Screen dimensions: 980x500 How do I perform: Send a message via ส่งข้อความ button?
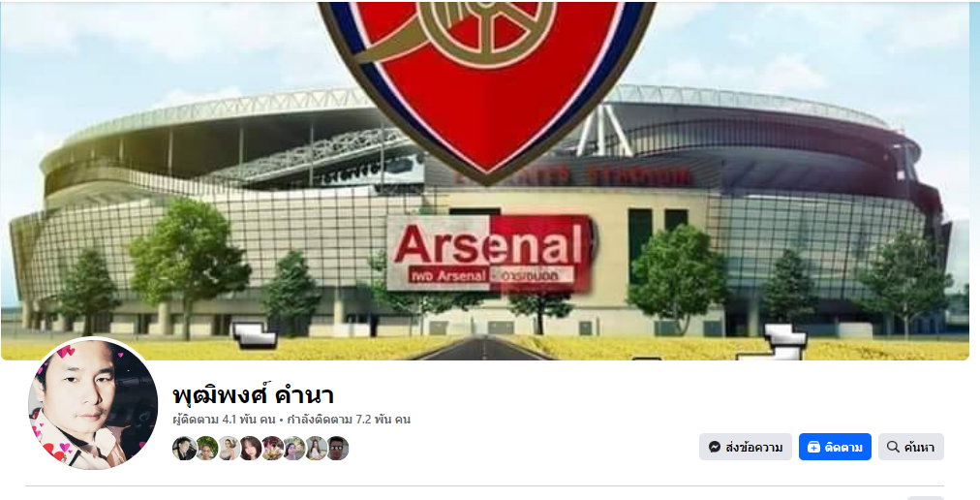[x=745, y=447]
